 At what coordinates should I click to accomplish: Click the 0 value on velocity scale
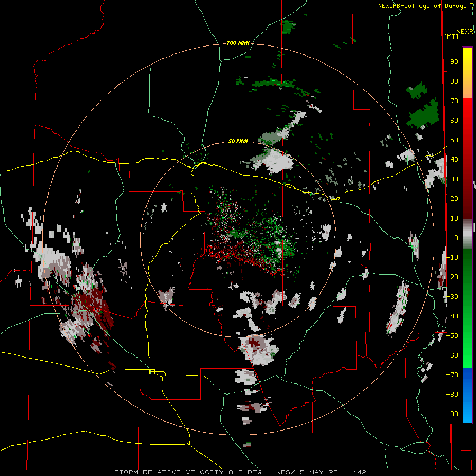[456, 238]
